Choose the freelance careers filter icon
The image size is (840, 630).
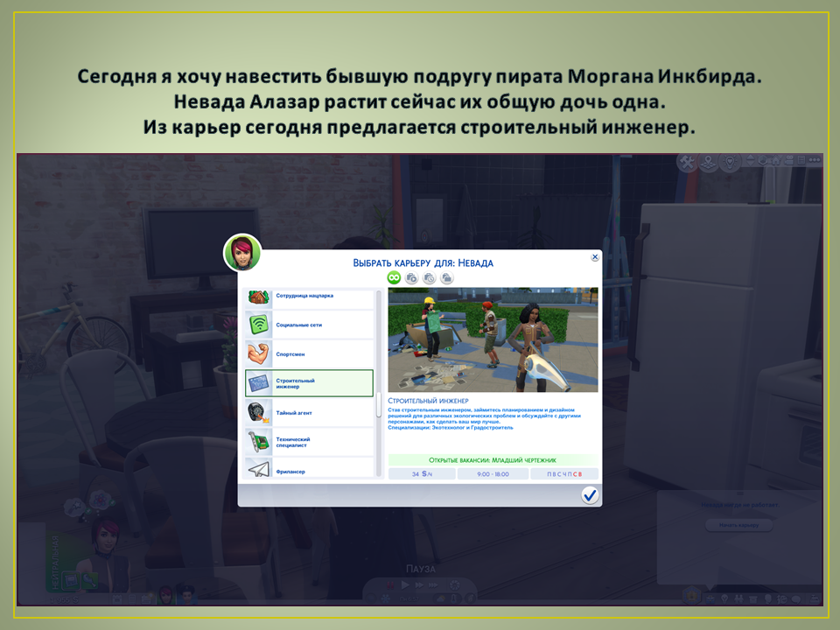click(447, 277)
